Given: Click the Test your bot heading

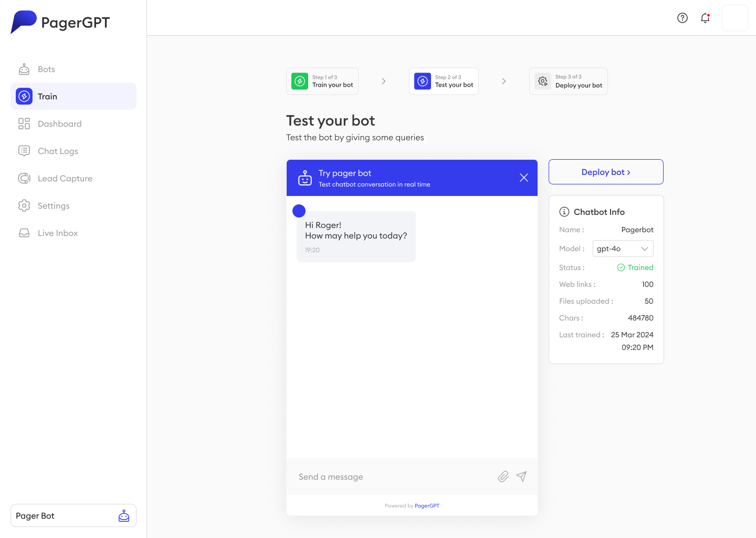Looking at the screenshot, I should (331, 121).
